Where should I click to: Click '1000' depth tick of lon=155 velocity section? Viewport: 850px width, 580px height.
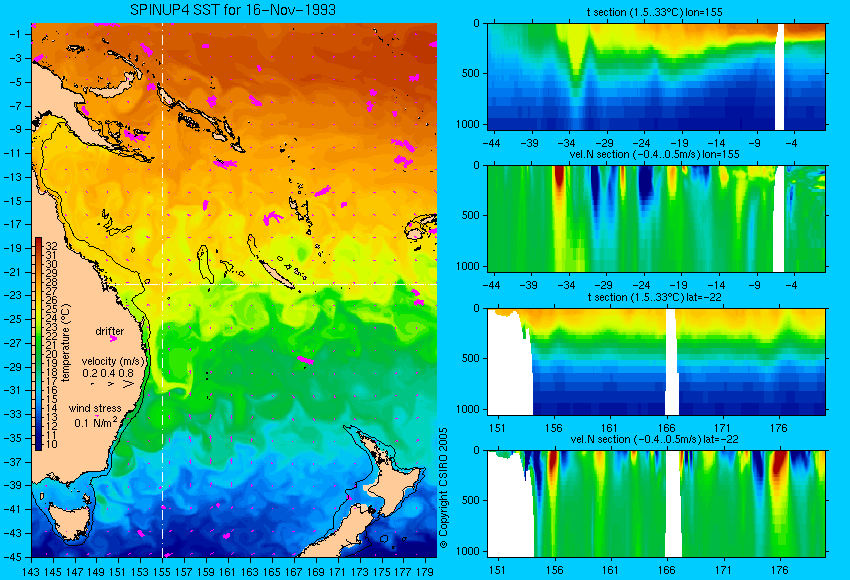click(468, 266)
